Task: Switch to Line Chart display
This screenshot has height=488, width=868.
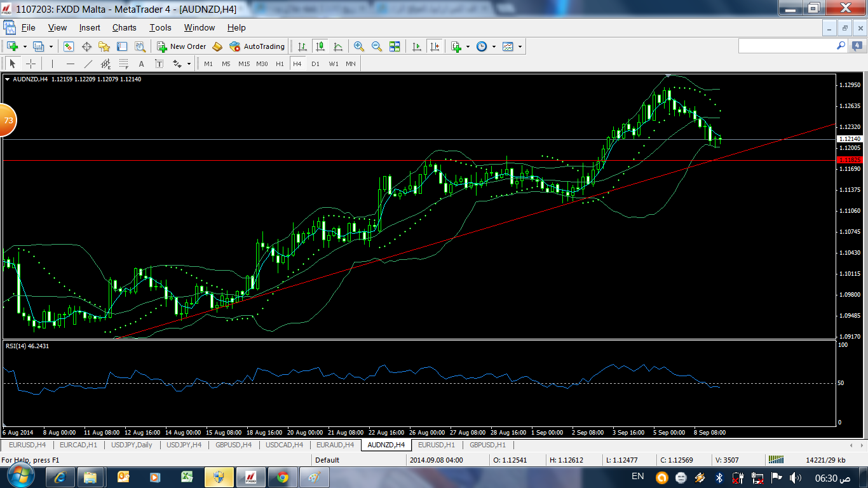Action: [x=337, y=46]
